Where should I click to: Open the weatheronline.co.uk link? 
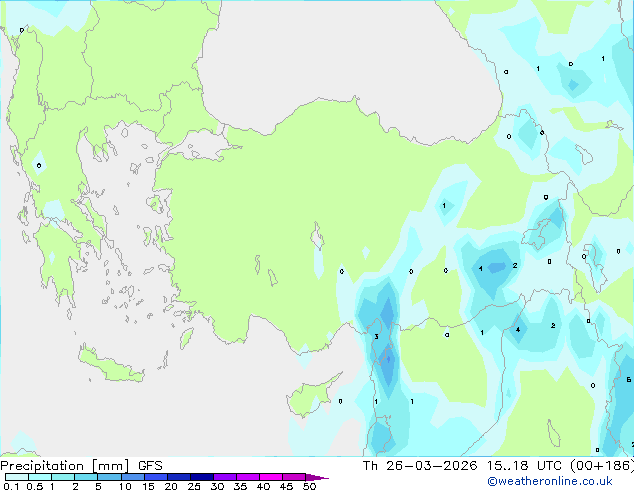point(550,481)
